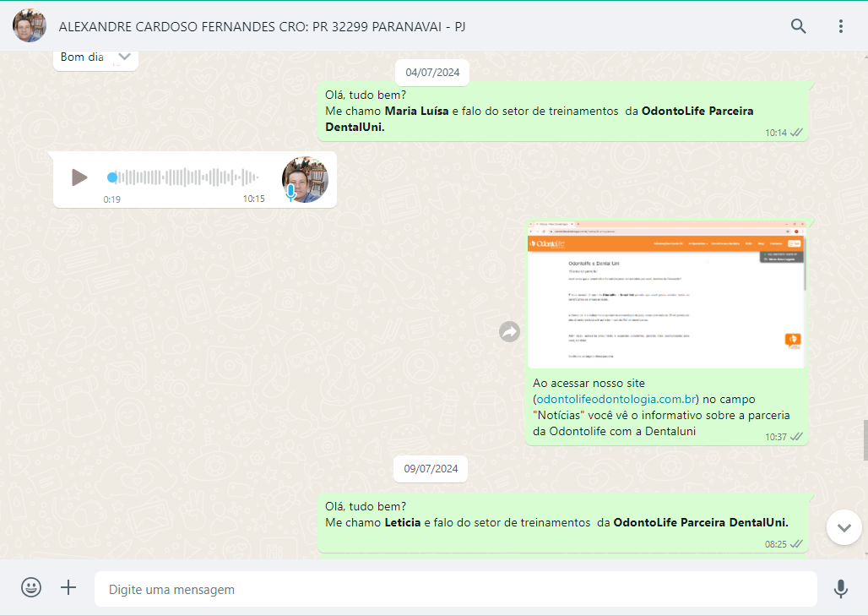
Task: Click the voice message sender avatar
Action: (x=305, y=179)
